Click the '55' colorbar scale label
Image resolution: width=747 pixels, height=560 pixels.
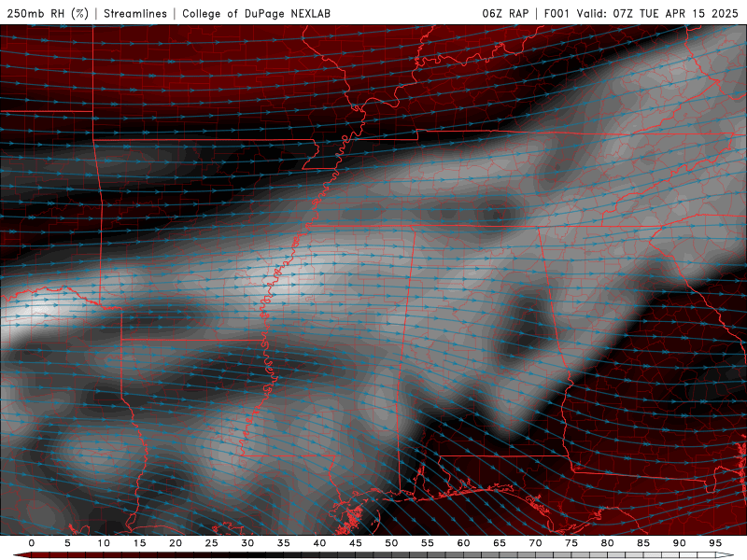pyautogui.click(x=428, y=543)
